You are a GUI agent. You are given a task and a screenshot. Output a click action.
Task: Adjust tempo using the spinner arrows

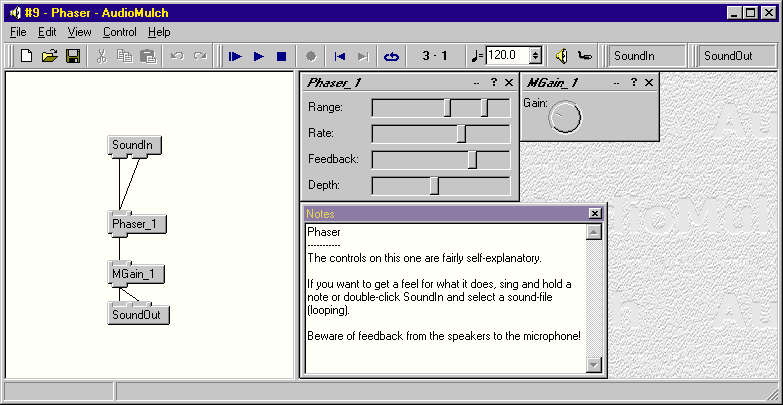[x=535, y=55]
